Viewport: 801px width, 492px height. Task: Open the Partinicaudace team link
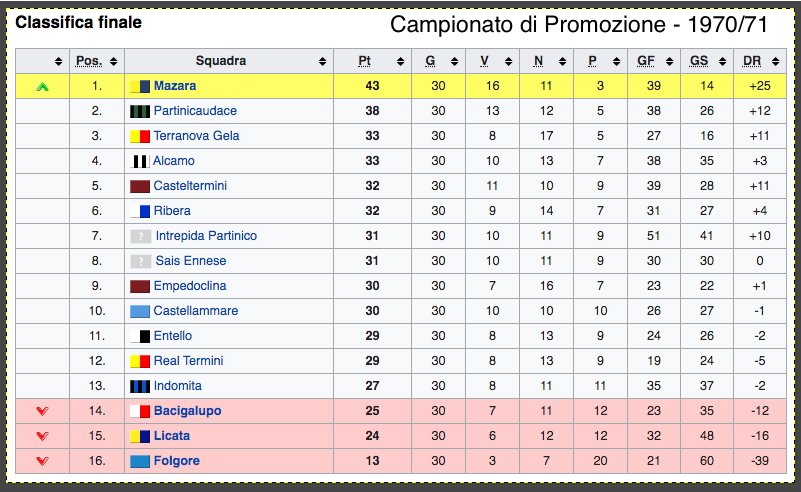[195, 111]
